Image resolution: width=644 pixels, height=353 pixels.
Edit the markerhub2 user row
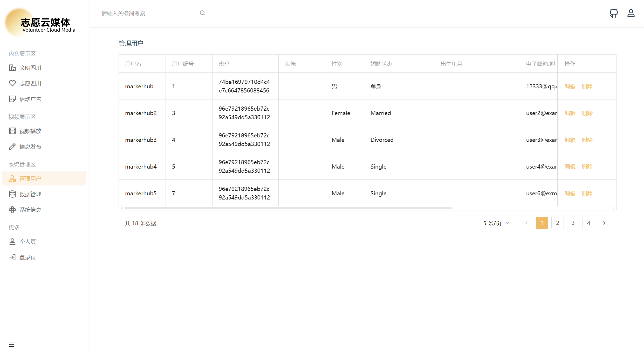[x=570, y=113]
